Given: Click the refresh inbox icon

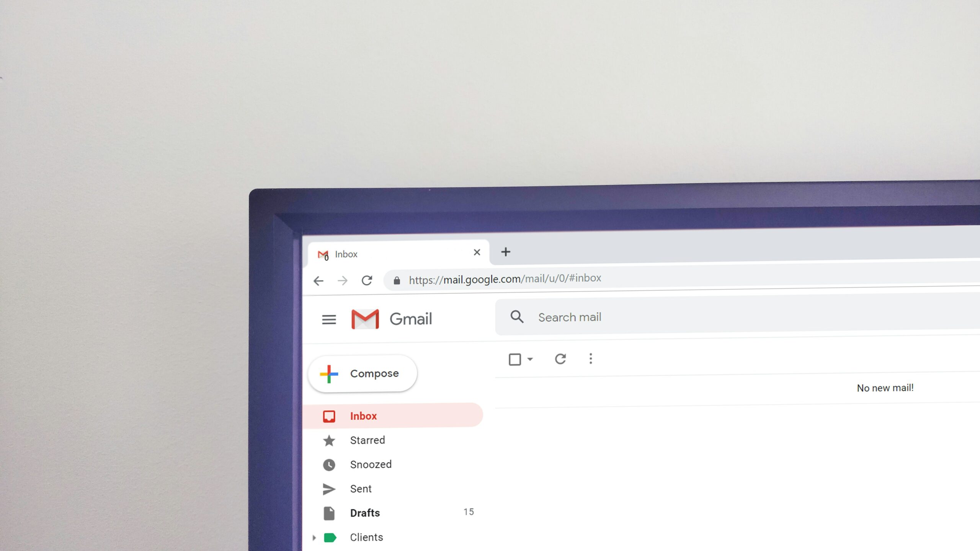Looking at the screenshot, I should tap(560, 359).
